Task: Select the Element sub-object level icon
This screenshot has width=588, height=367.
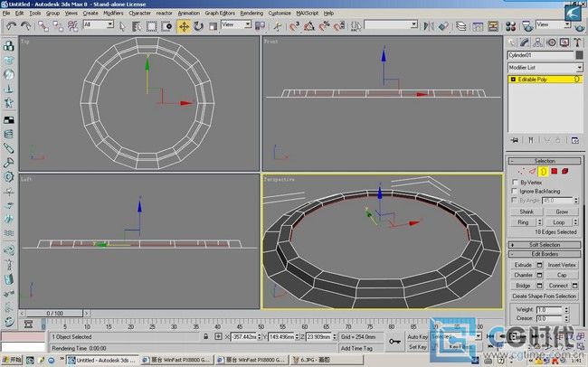Action: (x=564, y=172)
